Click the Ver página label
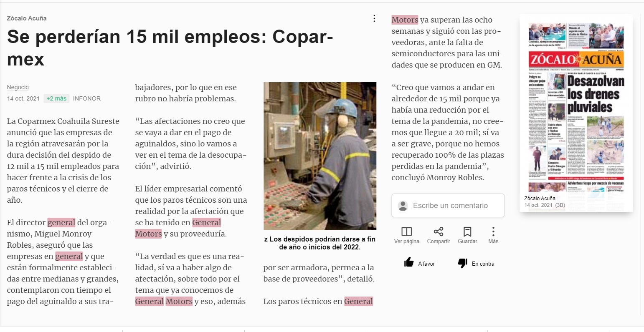 407,241
